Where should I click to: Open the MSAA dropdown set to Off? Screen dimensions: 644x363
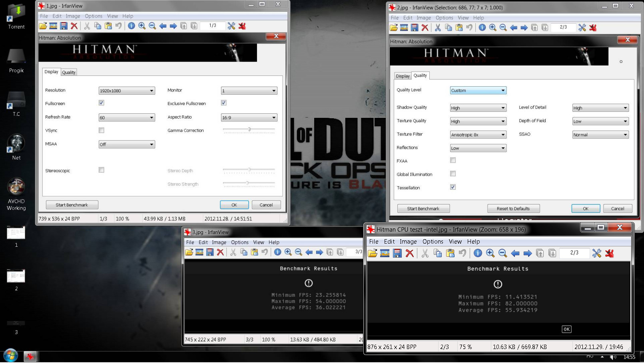[x=127, y=144]
